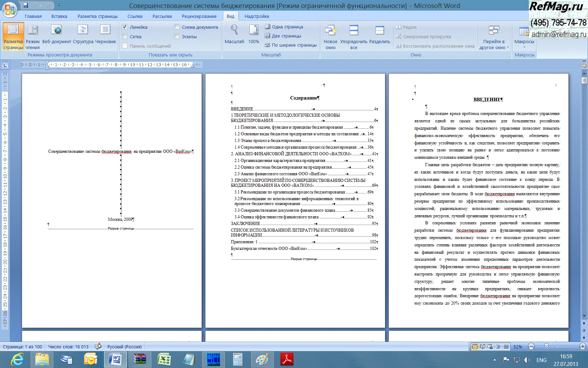Switch to the Рецензирование tab
The height and width of the screenshot is (368, 588).
(199, 16)
